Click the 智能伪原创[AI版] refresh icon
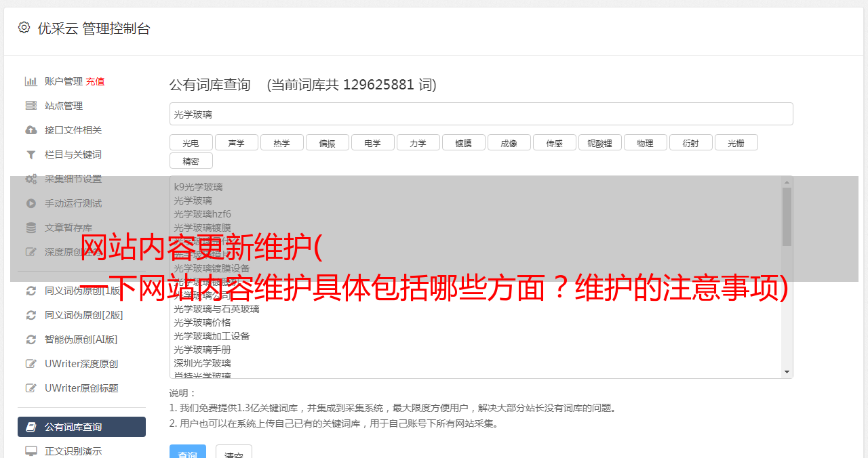 [31, 339]
